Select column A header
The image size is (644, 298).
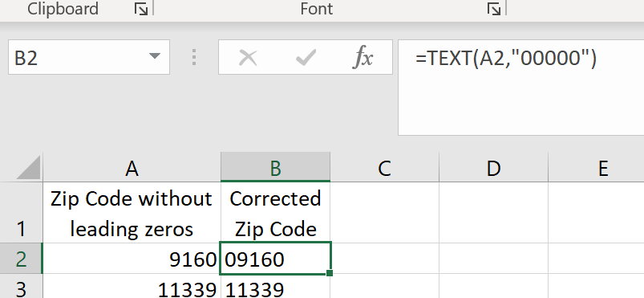[132, 168]
